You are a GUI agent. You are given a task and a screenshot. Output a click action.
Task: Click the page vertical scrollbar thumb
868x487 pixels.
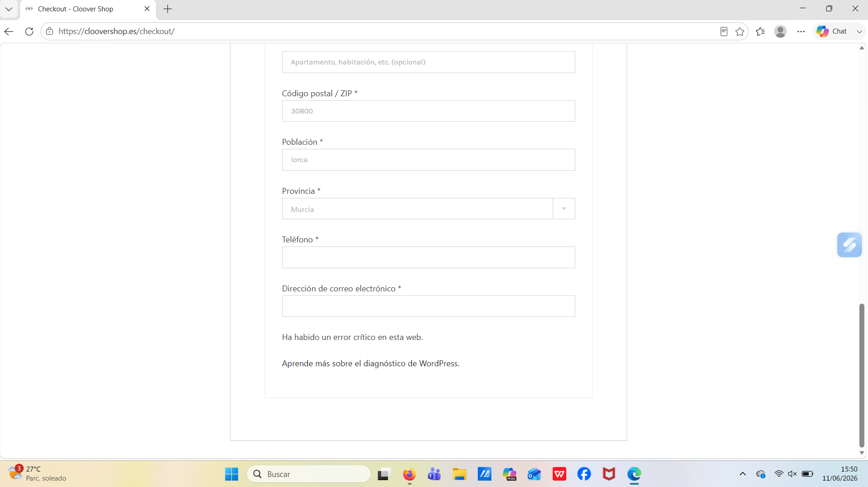click(x=861, y=375)
